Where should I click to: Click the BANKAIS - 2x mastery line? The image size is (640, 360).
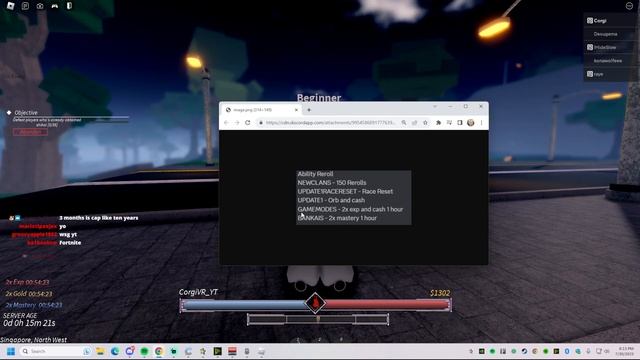(337, 218)
